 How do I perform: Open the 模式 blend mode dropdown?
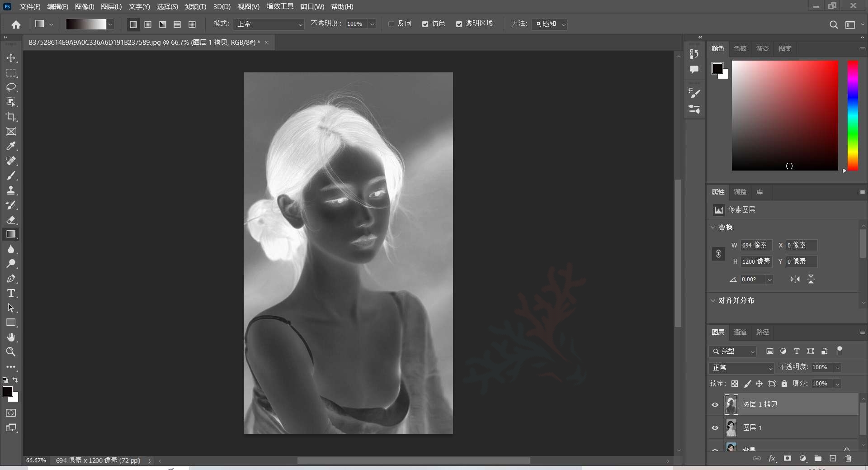pos(269,24)
